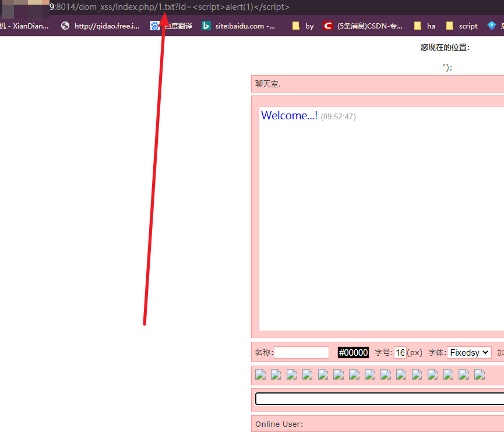Screen dimensions: 504x443
Task: Open the Fixedsys font dropdown
Action: pyautogui.click(x=469, y=352)
